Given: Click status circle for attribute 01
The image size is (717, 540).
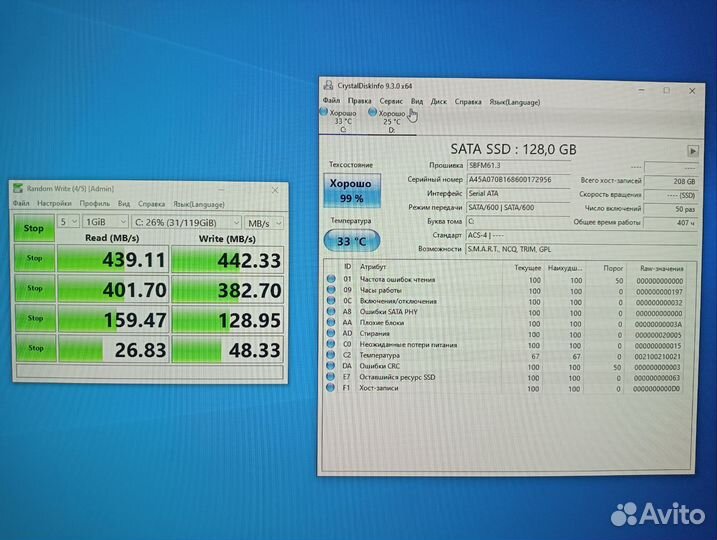Looking at the screenshot, I should [331, 278].
